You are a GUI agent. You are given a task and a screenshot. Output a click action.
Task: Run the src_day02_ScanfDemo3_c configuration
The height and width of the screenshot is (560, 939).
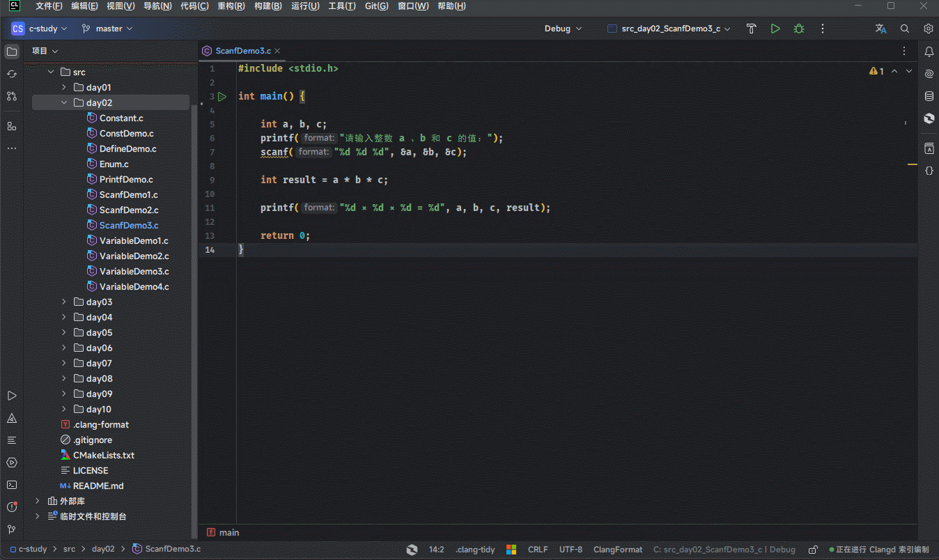click(775, 29)
